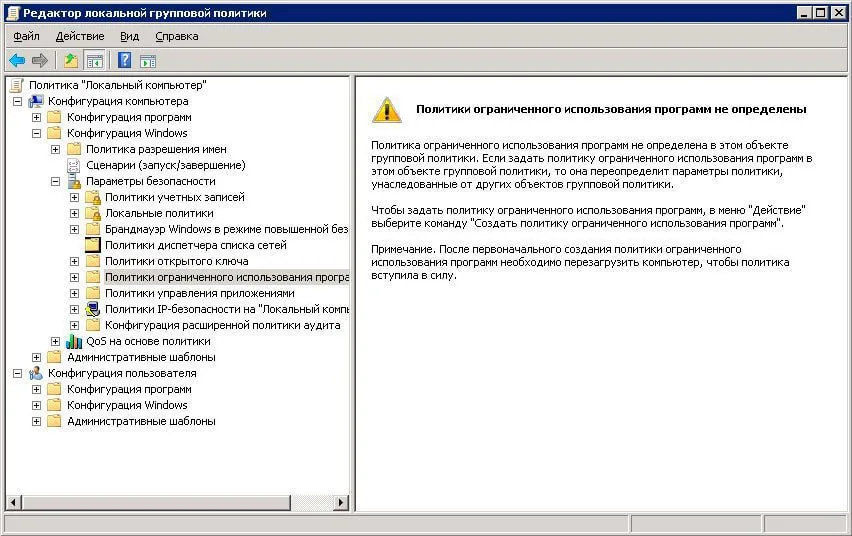Click heading Политики ограниченного использования программ не определены
The width and height of the screenshot is (852, 536).
611,109
